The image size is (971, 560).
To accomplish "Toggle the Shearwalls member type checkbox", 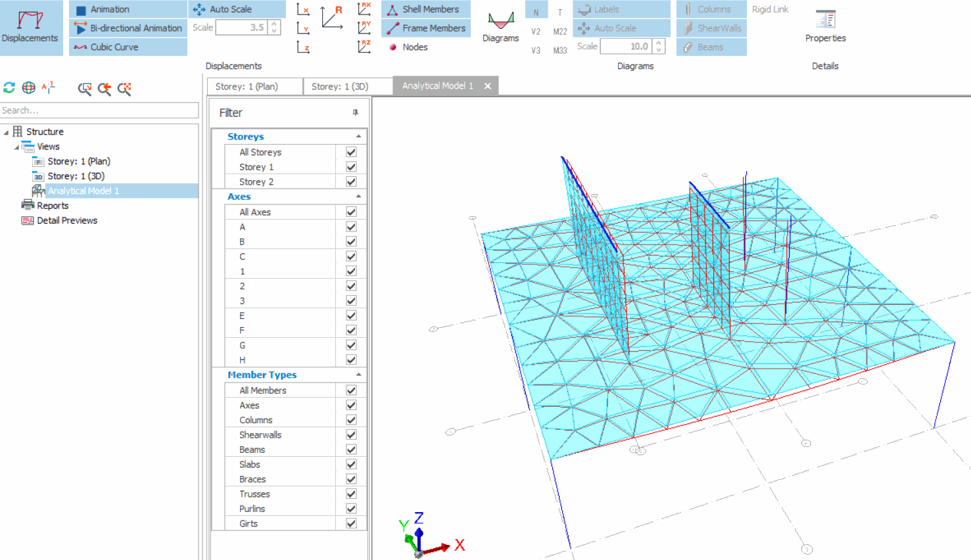I will click(x=351, y=435).
